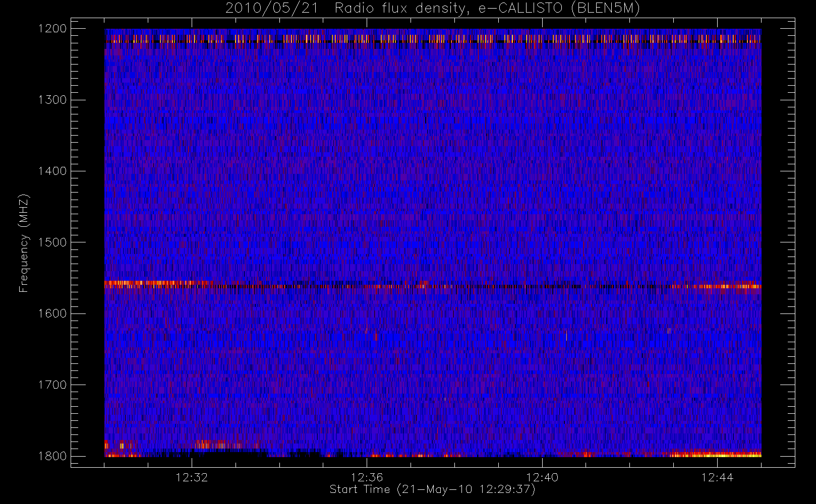Click the 12:40 time tick label
Viewport: 816px width, 504px height.
coord(542,477)
